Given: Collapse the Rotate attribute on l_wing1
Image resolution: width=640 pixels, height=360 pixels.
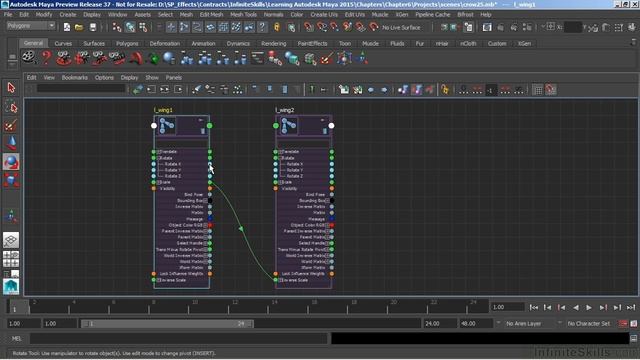Looking at the screenshot, I should 159,158.
